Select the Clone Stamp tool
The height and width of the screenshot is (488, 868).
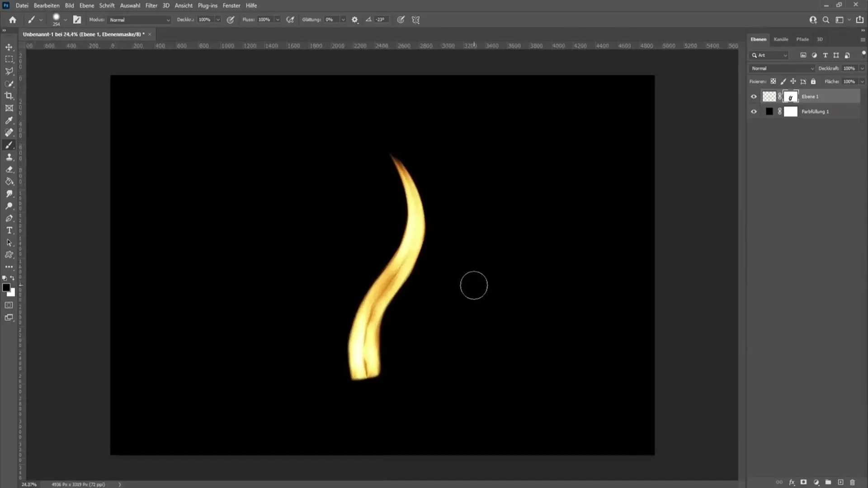coord(9,157)
